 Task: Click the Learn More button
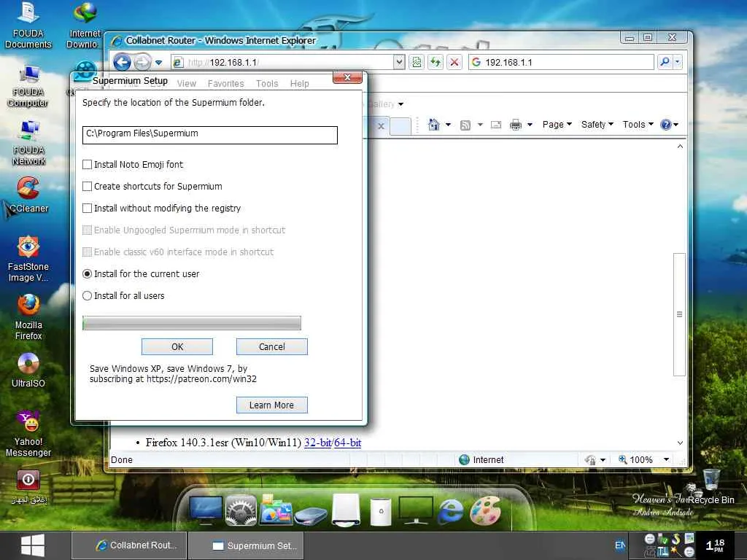click(272, 405)
